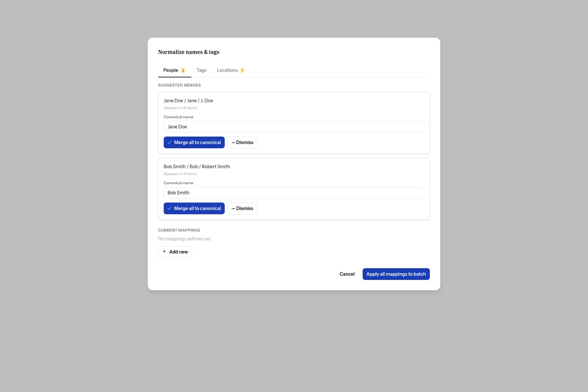Focus the canonical name field containing Bob Smith
Screen dimensions: 588x392
click(x=294, y=193)
